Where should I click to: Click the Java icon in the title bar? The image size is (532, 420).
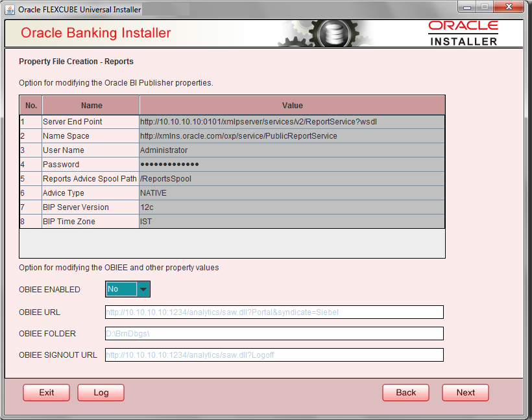point(10,10)
